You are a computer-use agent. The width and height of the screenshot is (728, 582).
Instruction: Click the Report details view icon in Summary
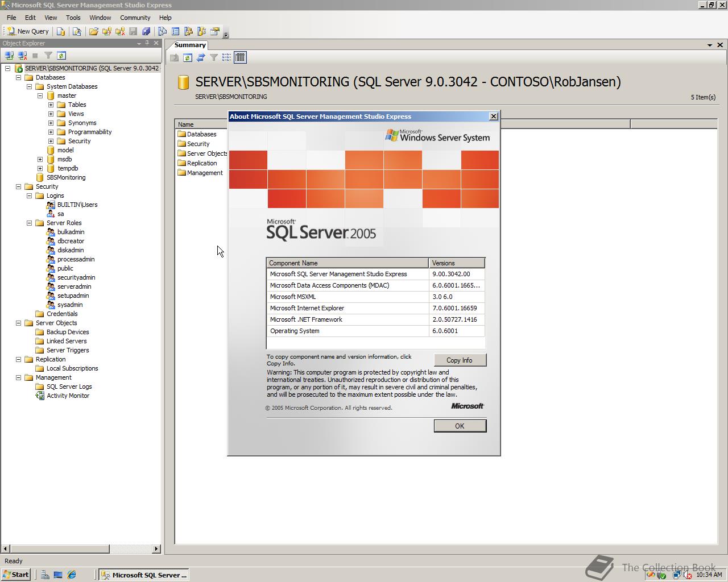pyautogui.click(x=240, y=57)
